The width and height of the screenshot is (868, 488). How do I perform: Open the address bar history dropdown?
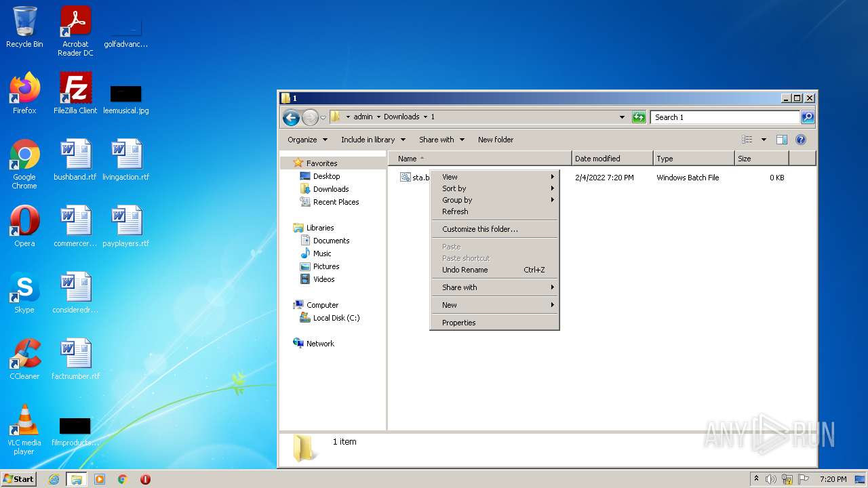tap(622, 117)
